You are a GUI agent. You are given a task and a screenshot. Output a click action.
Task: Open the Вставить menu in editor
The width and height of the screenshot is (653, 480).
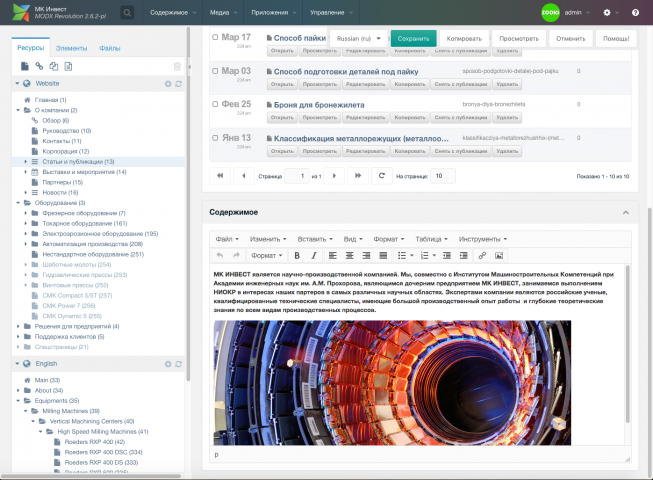pos(315,239)
